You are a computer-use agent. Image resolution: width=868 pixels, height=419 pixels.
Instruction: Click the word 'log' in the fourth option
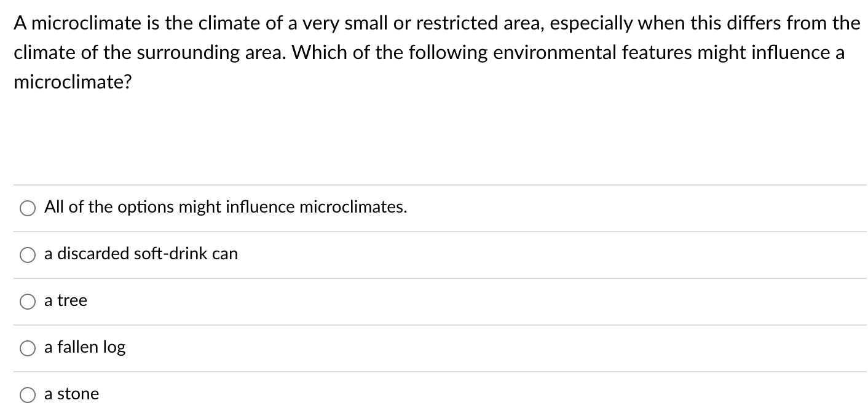click(x=114, y=348)
